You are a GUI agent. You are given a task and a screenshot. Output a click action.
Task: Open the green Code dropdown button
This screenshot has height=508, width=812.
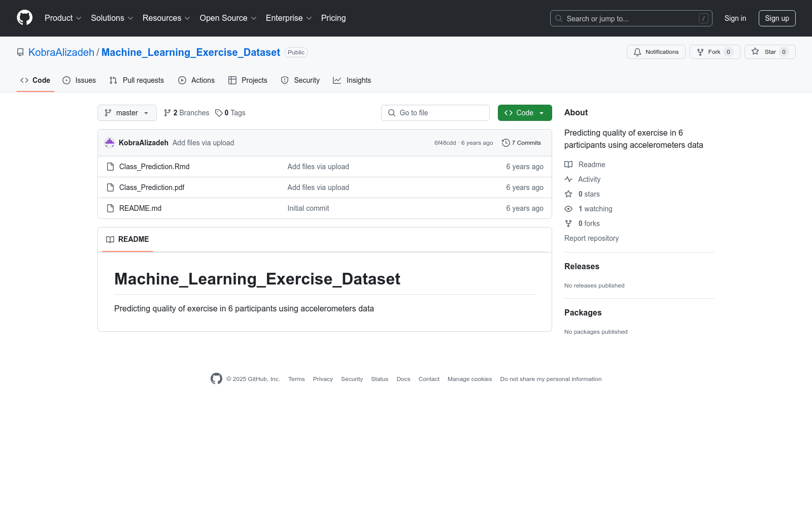click(x=525, y=113)
